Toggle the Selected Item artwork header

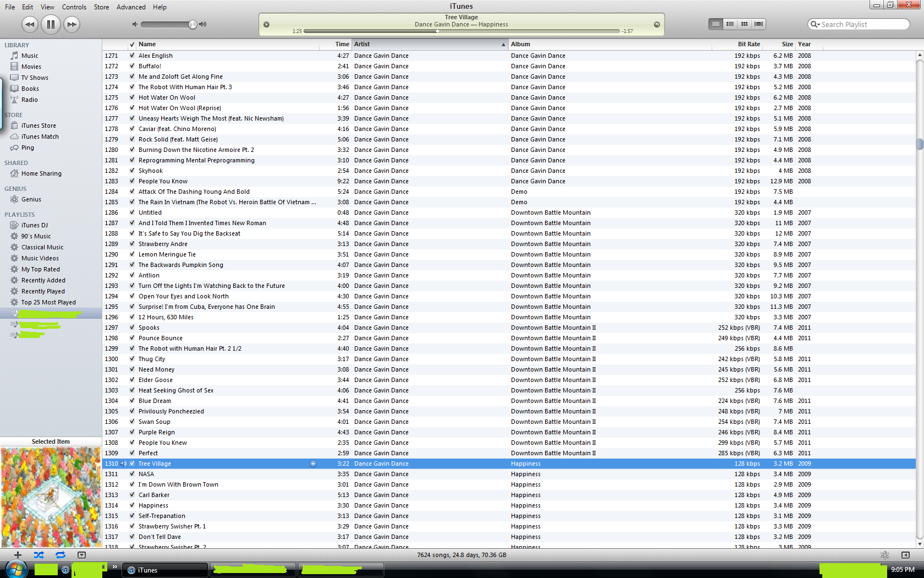tap(51, 441)
